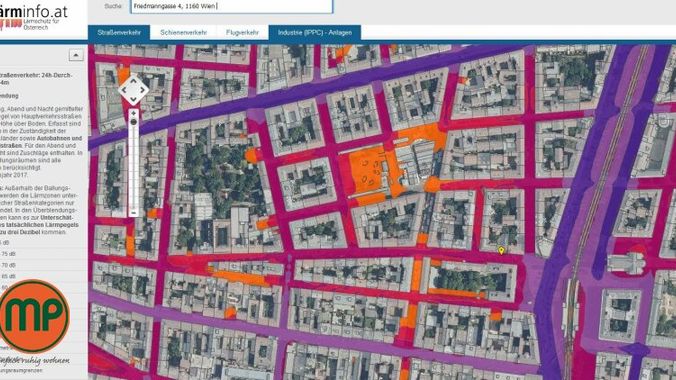Open the lärminfo.at logo home link
The width and height of the screenshot is (676, 380).
pyautogui.click(x=34, y=17)
